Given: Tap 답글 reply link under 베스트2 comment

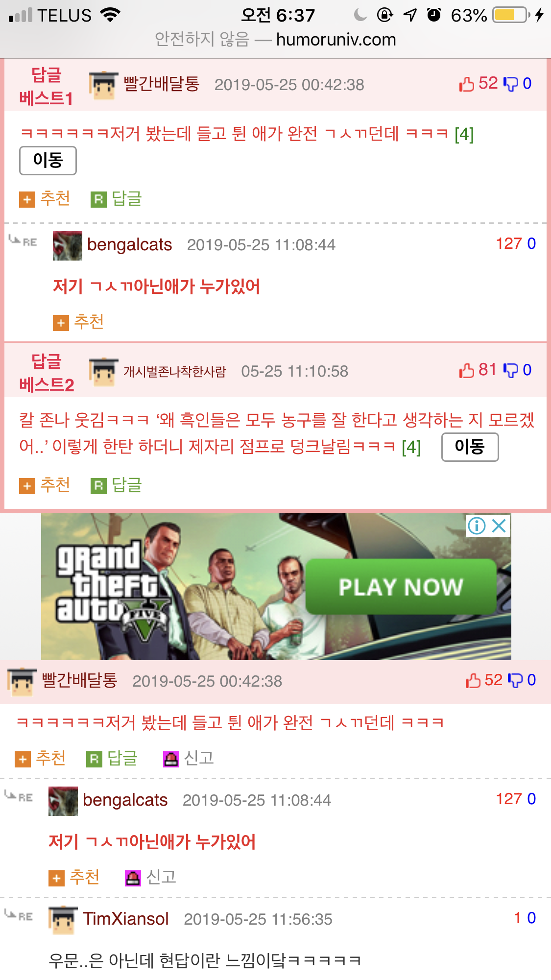Looking at the screenshot, I should [x=117, y=485].
